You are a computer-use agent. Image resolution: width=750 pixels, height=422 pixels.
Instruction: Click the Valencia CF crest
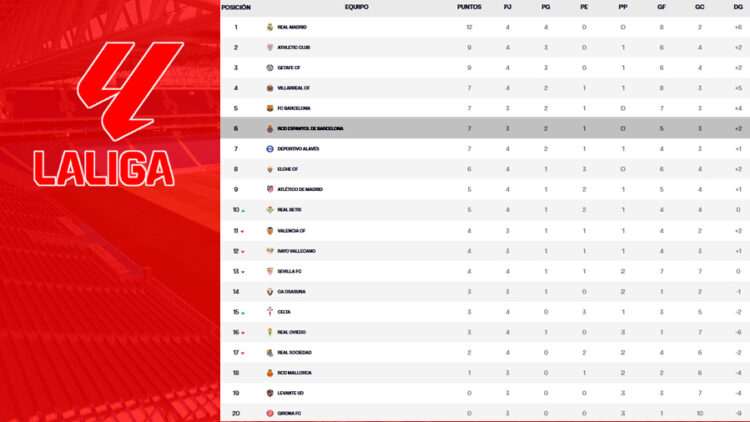(269, 230)
